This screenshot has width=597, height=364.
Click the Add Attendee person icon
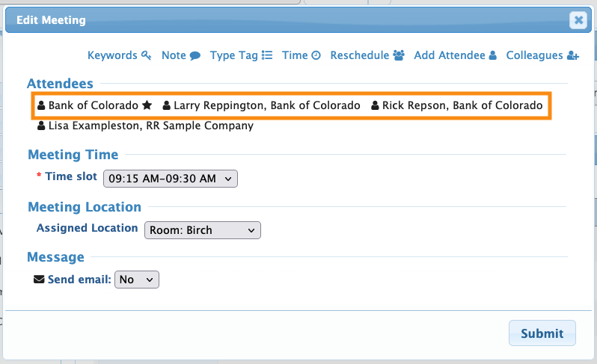[x=493, y=55]
